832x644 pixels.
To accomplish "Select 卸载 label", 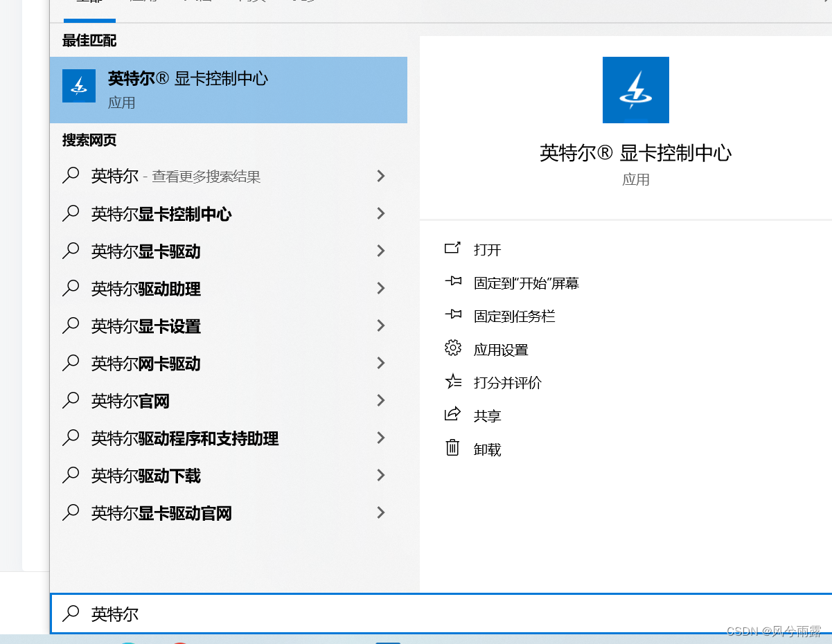I will click(488, 449).
